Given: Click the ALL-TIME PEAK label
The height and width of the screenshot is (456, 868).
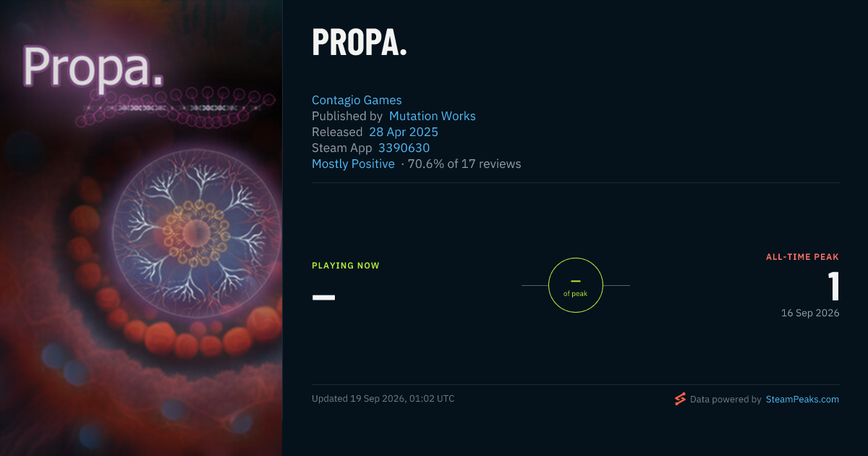Looking at the screenshot, I should pos(803,257).
